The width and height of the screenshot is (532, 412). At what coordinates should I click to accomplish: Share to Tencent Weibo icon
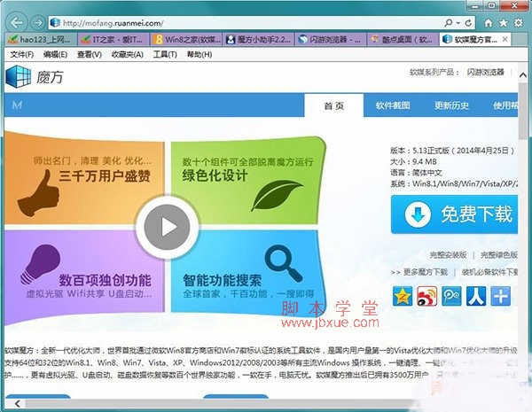[x=451, y=296]
